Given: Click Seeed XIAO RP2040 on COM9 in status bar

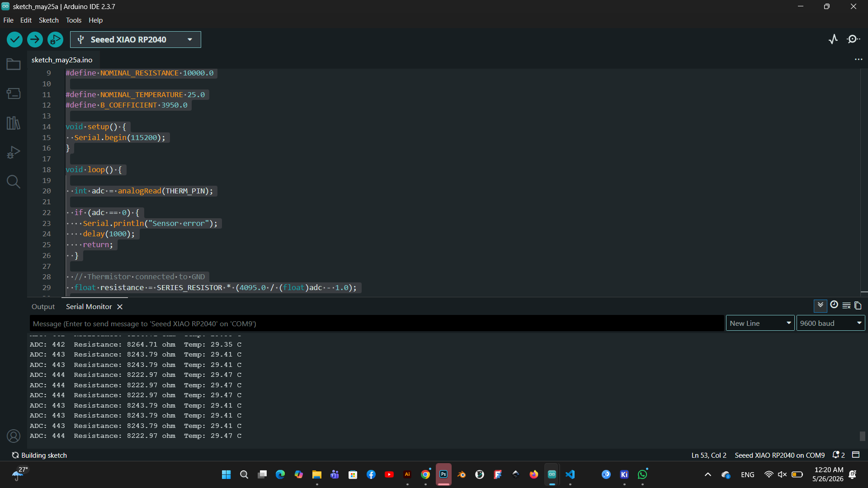Looking at the screenshot, I should click(x=780, y=455).
